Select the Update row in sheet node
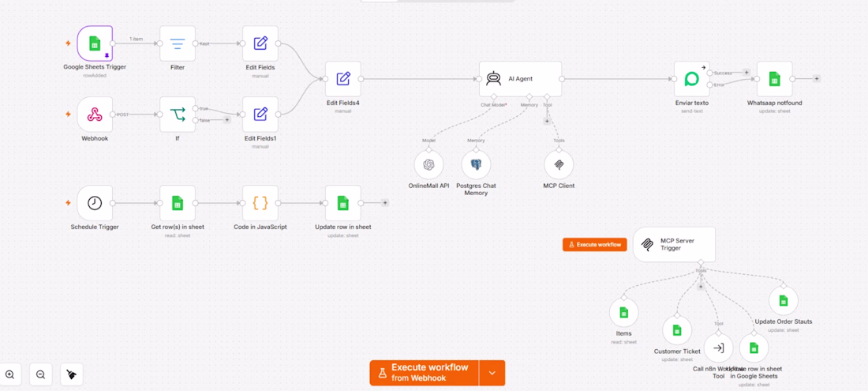 point(343,203)
